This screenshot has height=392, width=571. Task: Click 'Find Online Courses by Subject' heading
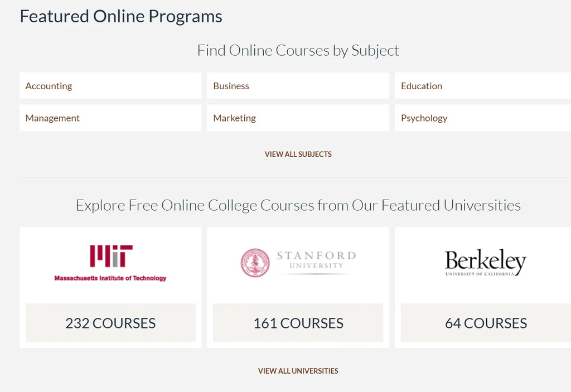(x=298, y=51)
